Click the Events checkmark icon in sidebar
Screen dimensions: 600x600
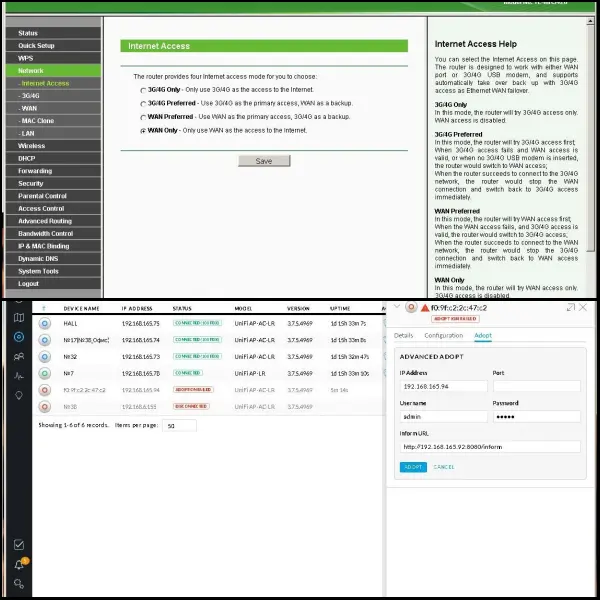coord(19,545)
